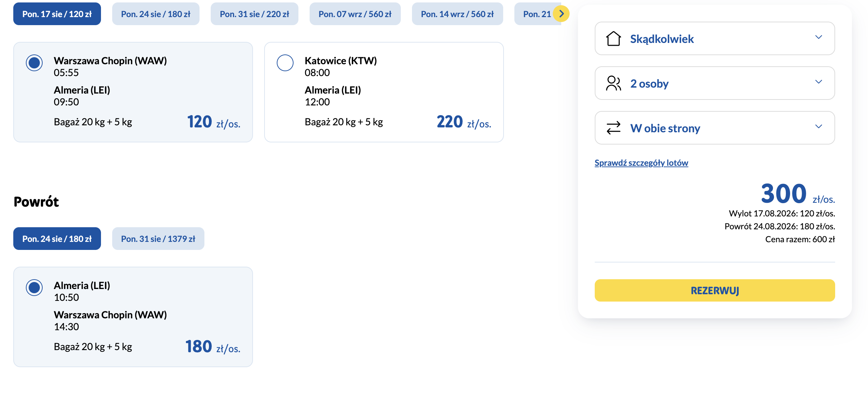Click the Katowice flight card's 220 zł/os. price
Screen dimensions: 868x400
pos(464,122)
